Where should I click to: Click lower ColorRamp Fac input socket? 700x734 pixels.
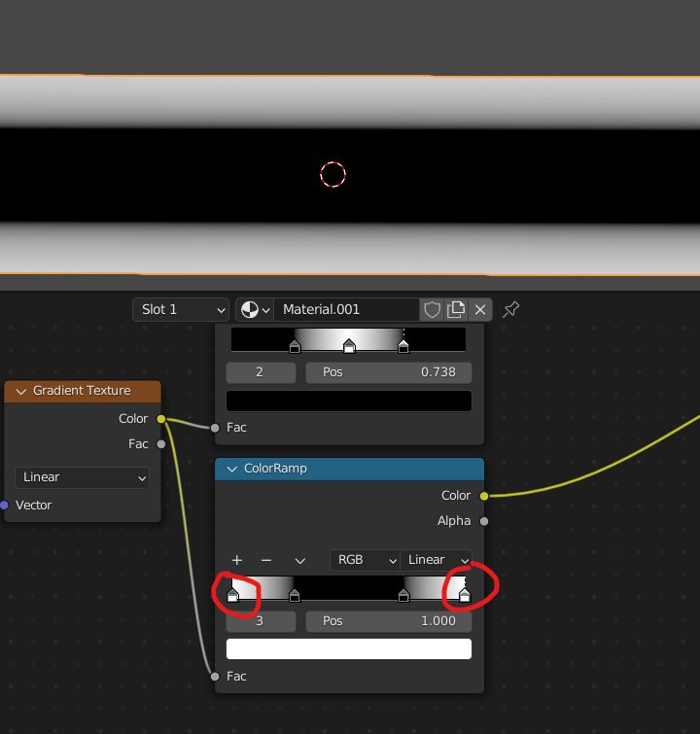pyautogui.click(x=215, y=677)
